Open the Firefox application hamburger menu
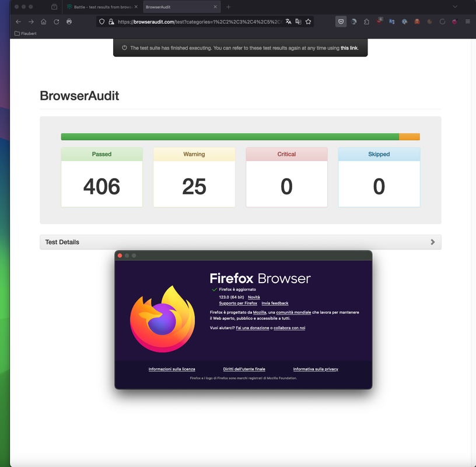The width and height of the screenshot is (476, 467). click(468, 22)
